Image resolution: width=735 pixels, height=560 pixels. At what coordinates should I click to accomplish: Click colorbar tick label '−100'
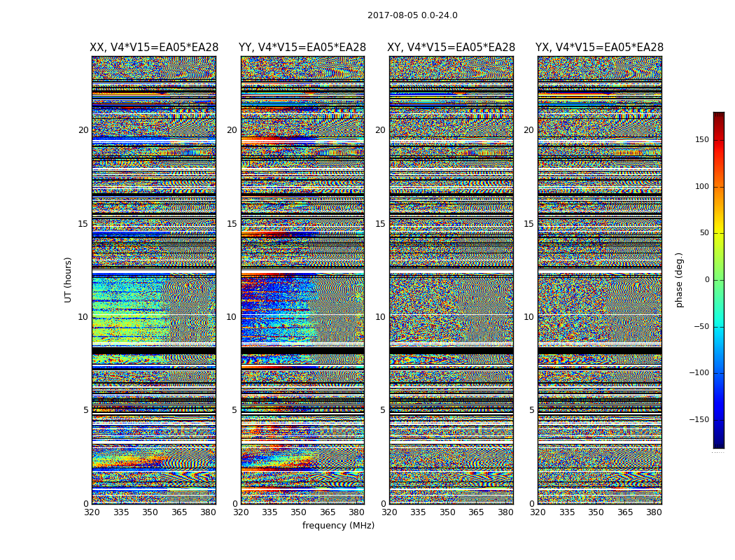[699, 372]
